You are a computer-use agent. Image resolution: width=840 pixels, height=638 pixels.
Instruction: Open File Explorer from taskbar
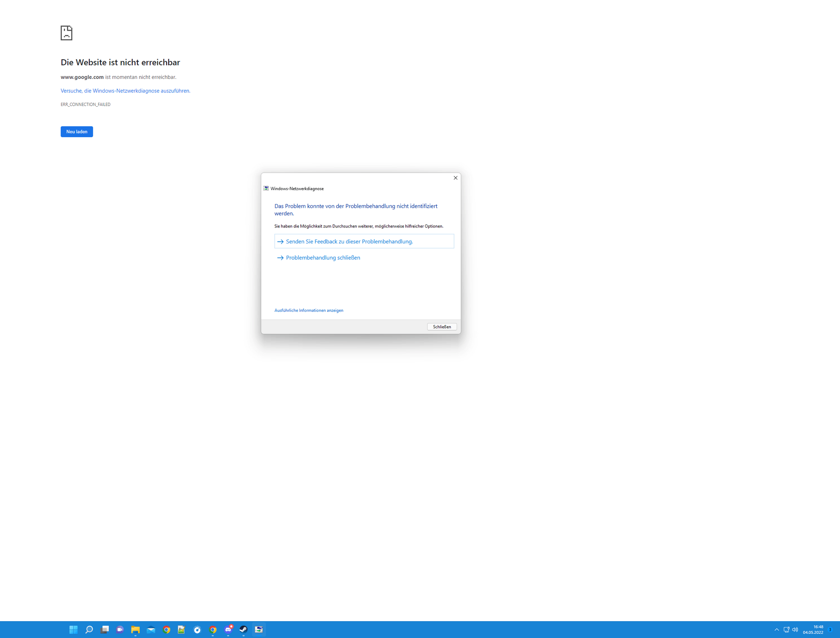[135, 629]
